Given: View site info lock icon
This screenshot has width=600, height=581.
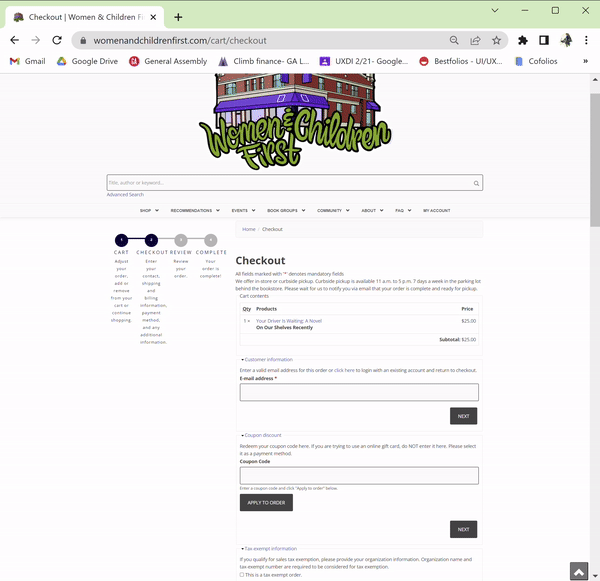Looking at the screenshot, I should [83, 41].
